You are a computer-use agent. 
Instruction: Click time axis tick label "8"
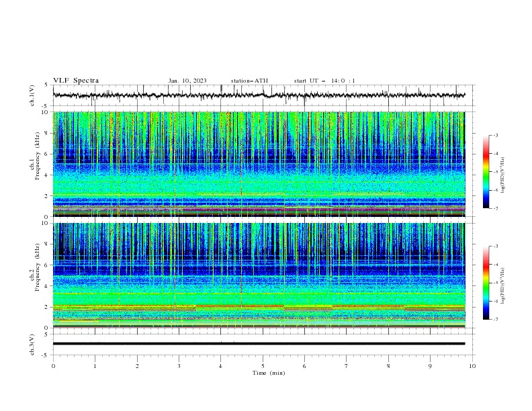pyautogui.click(x=388, y=366)
